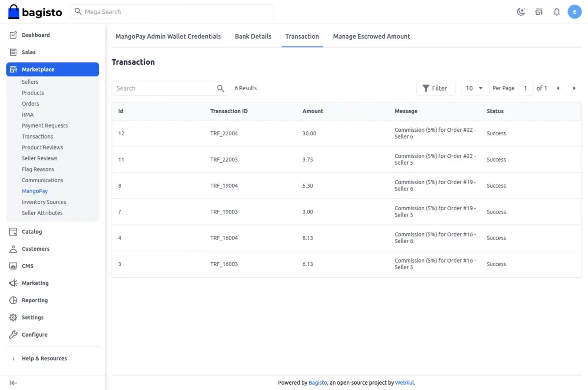Image resolution: width=588 pixels, height=390 pixels.
Task: Click Success status of TRF_19003
Action: click(x=496, y=212)
